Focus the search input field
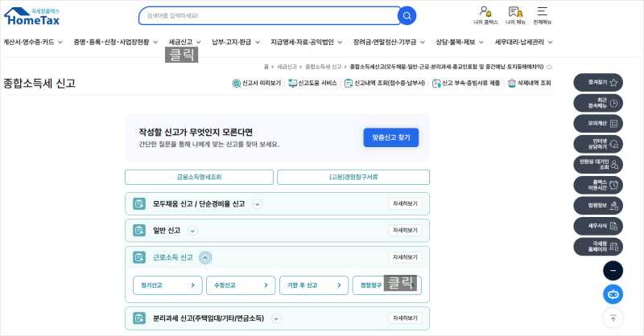 [x=269, y=15]
